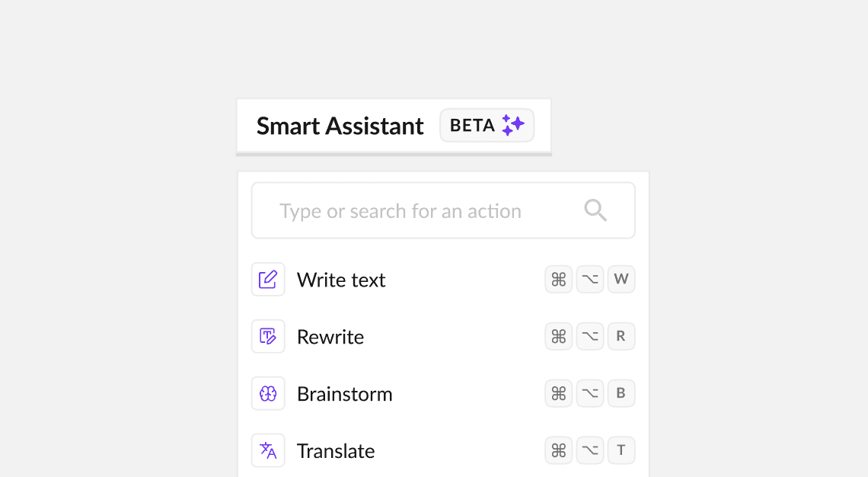Click the command key badge beside Brainstorm
This screenshot has width=868, height=477.
[x=558, y=393]
